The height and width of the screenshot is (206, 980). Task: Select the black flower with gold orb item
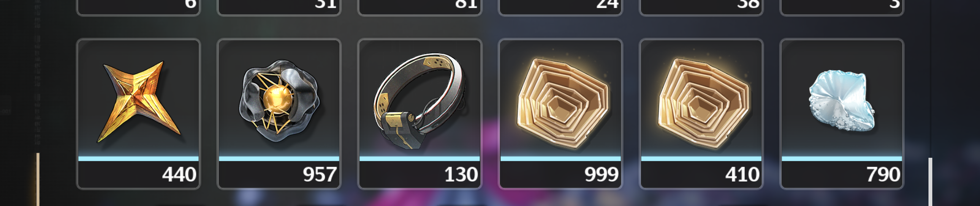pyautogui.click(x=279, y=113)
